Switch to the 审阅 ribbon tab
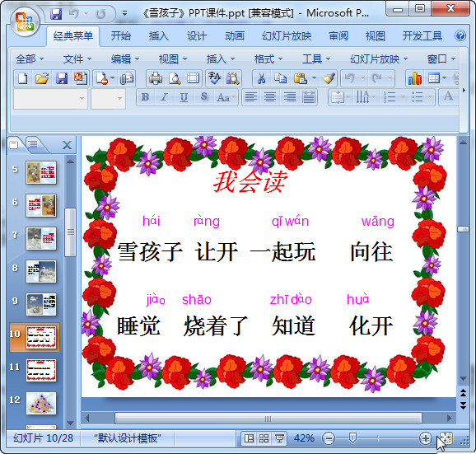Screen dimensions: 476x454 (x=338, y=36)
